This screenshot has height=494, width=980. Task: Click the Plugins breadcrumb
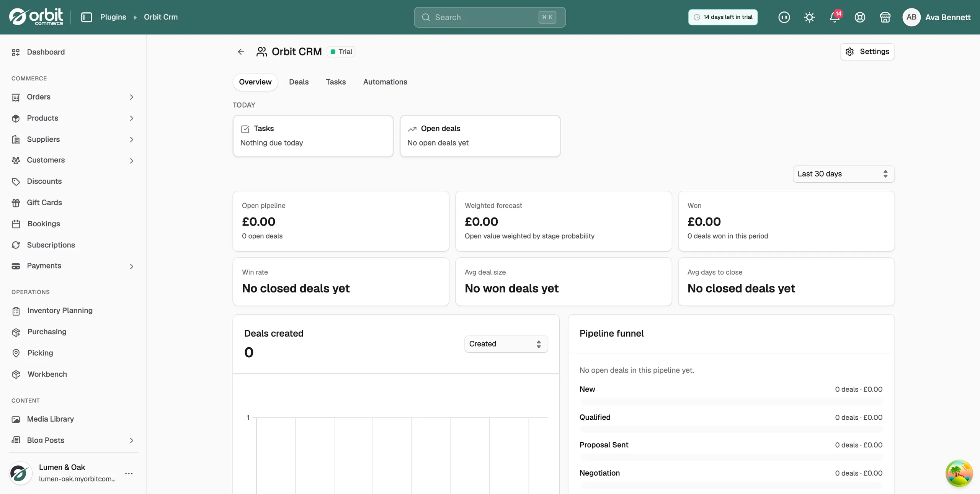pos(113,17)
